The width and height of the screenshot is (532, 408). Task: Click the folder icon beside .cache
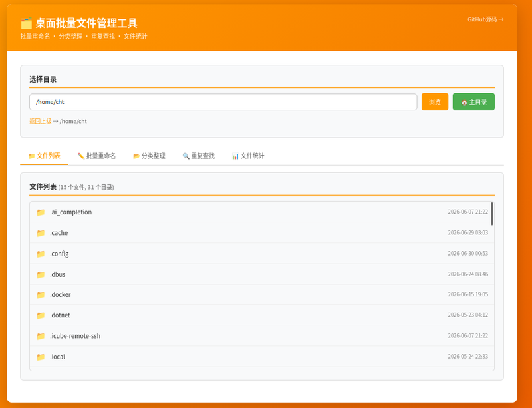click(x=41, y=233)
